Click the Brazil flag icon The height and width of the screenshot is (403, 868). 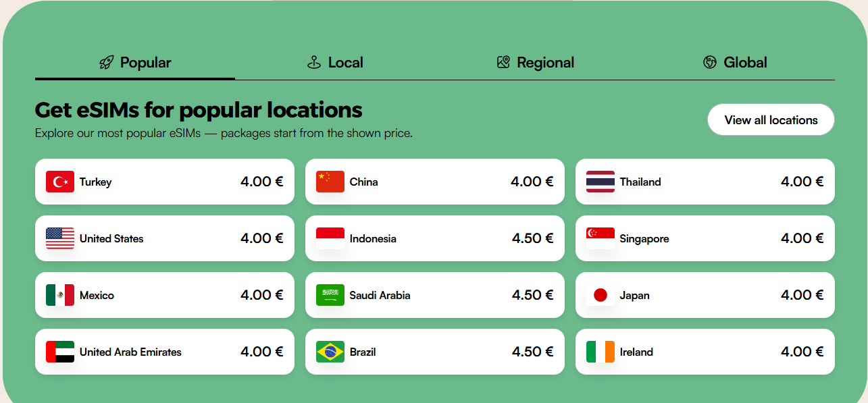click(330, 352)
